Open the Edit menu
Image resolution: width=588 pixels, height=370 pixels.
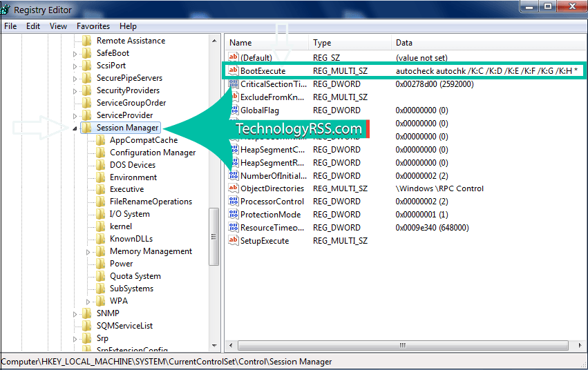33,26
